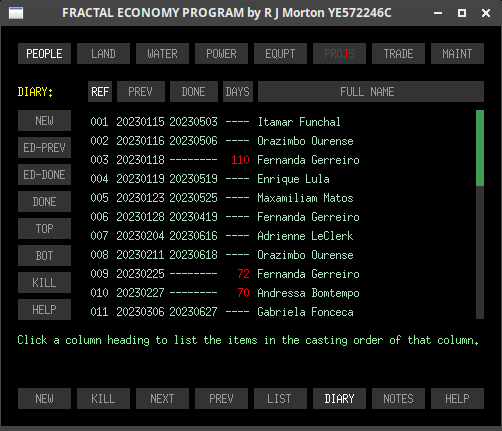Click the sidebar KILL button
The image size is (502, 431).
[44, 282]
